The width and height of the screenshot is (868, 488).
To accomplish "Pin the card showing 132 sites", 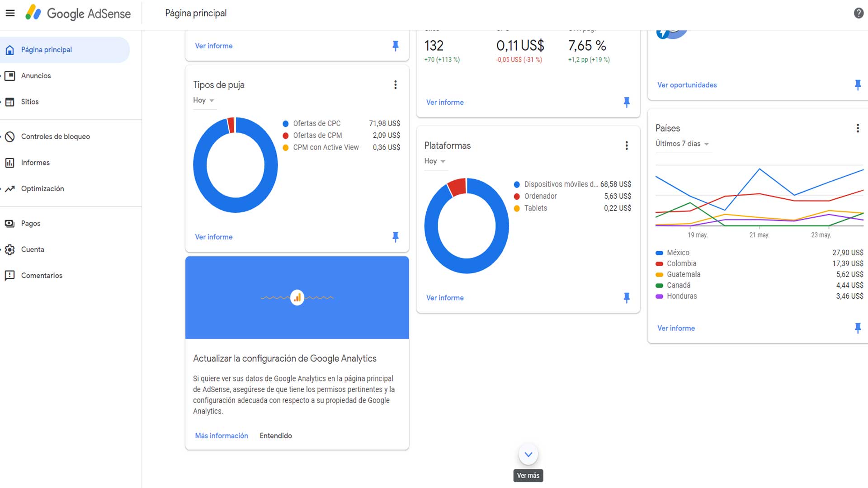I will pos(627,102).
